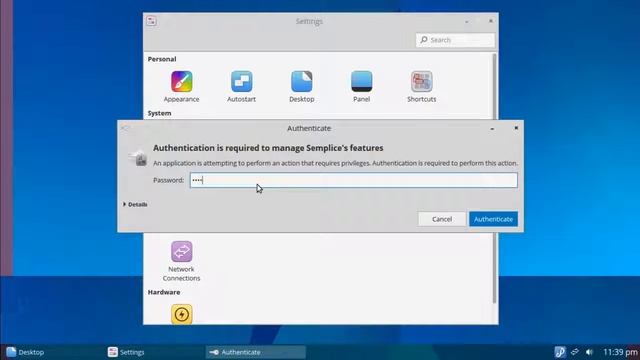Image resolution: width=640 pixels, height=360 pixels.
Task: Open the power settings icon under Hardware
Action: coord(182,314)
